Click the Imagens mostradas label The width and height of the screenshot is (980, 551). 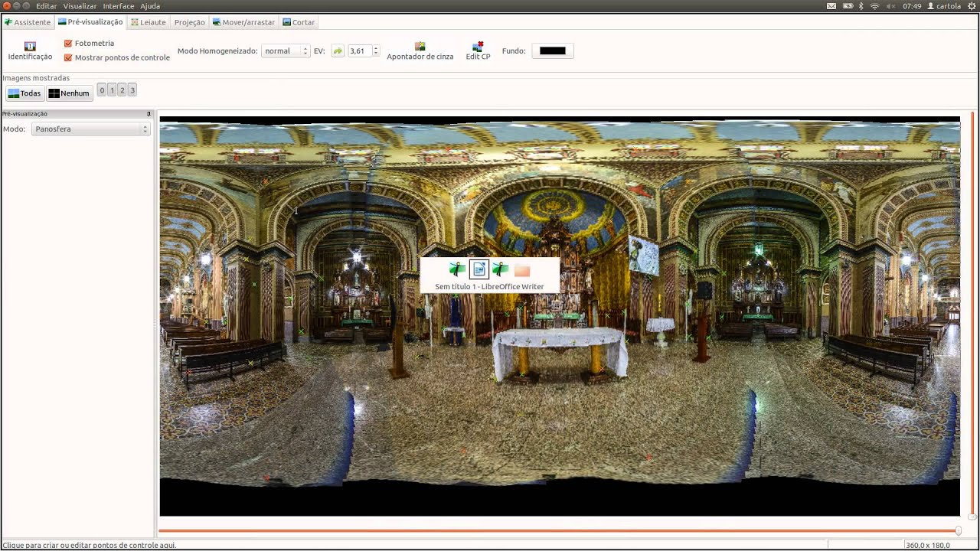pyautogui.click(x=36, y=78)
